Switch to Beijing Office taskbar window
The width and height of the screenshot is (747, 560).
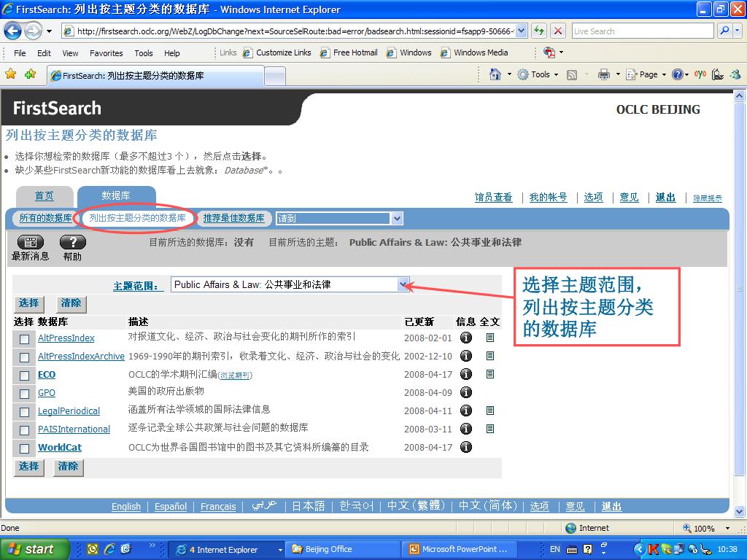click(343, 550)
